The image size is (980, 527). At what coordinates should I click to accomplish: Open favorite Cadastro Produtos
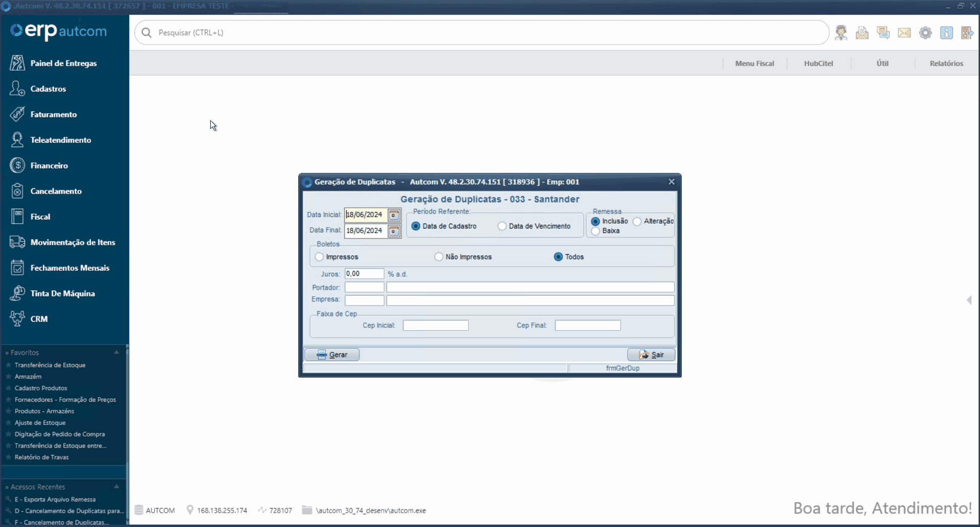[x=41, y=388]
